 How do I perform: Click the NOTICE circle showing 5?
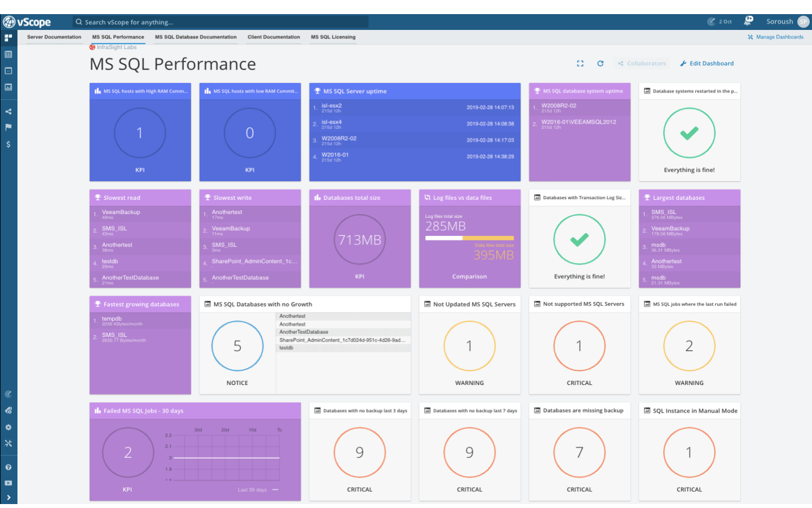[x=237, y=346]
